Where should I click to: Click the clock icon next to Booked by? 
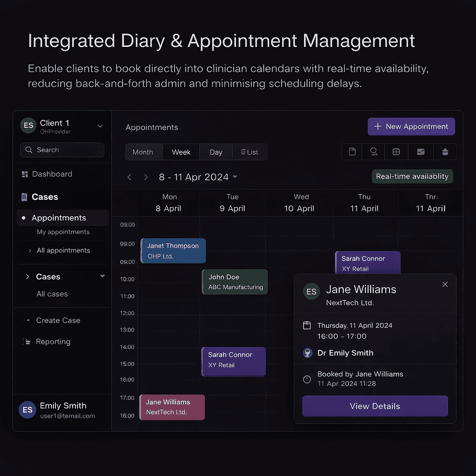[307, 379]
